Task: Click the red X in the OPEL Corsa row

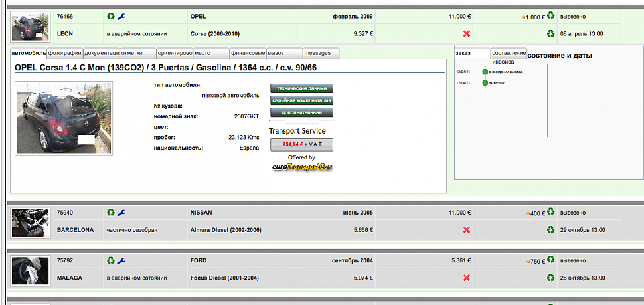Action: pos(466,34)
